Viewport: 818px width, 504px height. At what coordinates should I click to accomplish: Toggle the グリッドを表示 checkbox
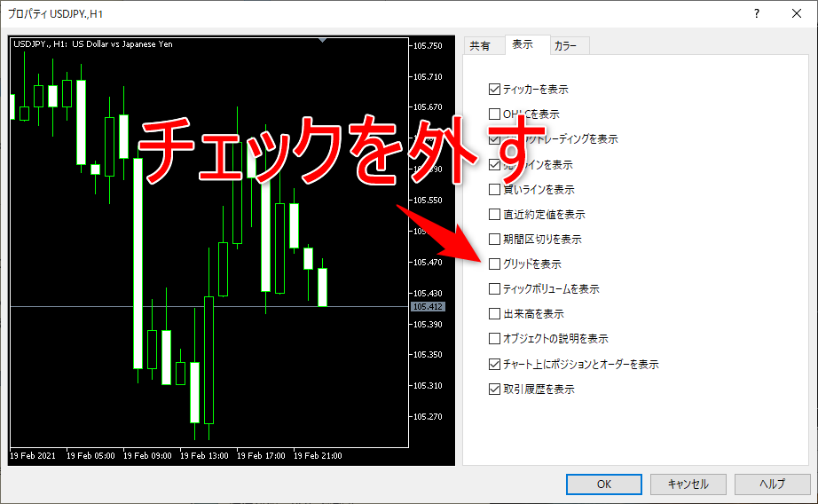click(494, 264)
